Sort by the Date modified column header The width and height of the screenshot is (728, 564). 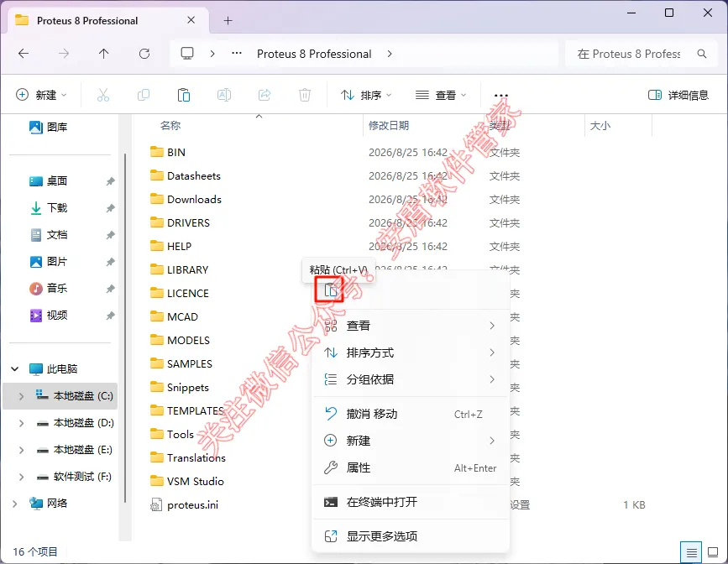click(x=389, y=125)
